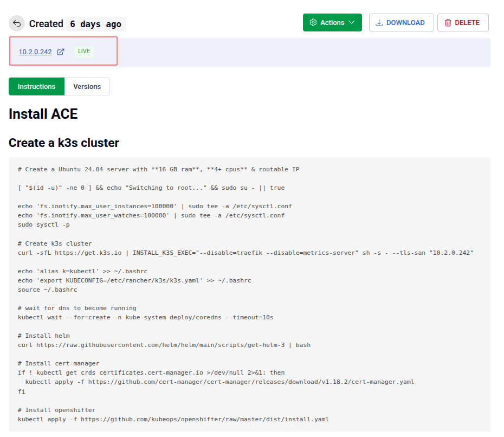Click the LIVE status badge
Image resolution: width=504 pixels, height=437 pixels.
point(84,51)
